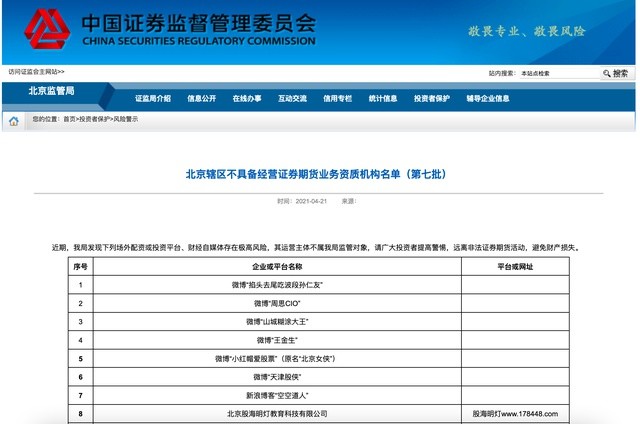Click the 企业或平台名称 column header
The image size is (640, 424).
(x=277, y=266)
